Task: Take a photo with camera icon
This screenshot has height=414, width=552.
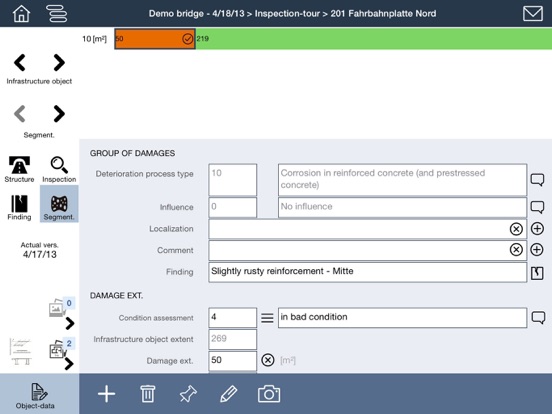Action: pyautogui.click(x=269, y=394)
